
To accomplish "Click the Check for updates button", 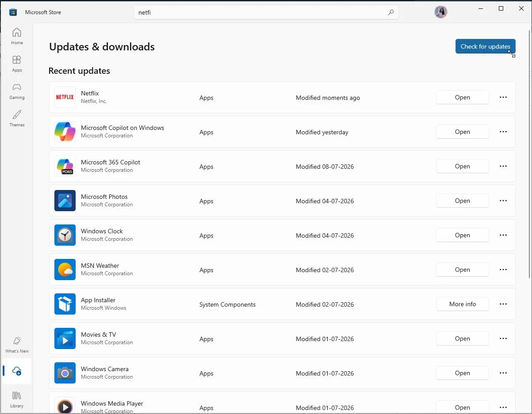I will point(485,46).
